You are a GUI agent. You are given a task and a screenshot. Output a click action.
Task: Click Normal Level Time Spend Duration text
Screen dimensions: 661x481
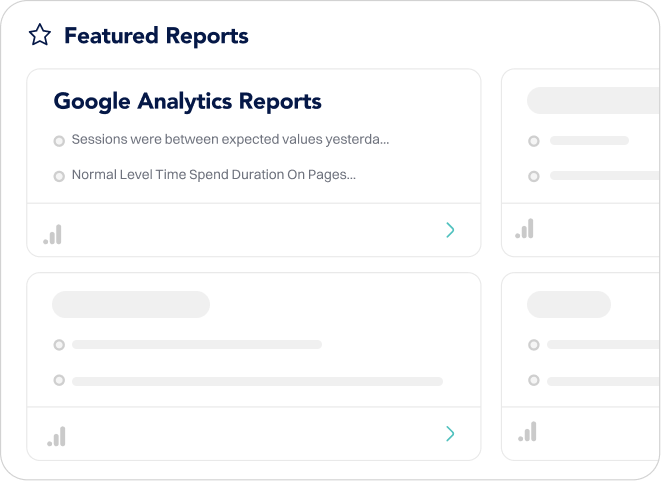tap(214, 175)
